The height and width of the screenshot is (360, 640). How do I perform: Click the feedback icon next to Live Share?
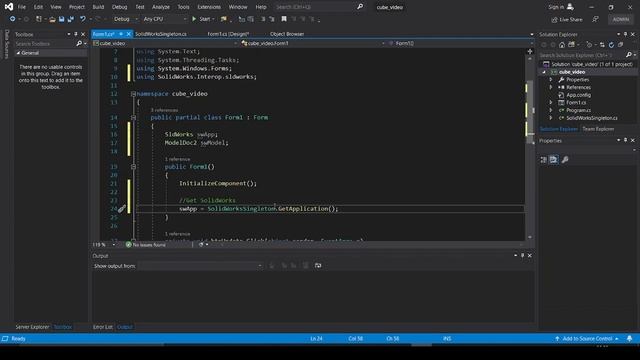click(596, 19)
